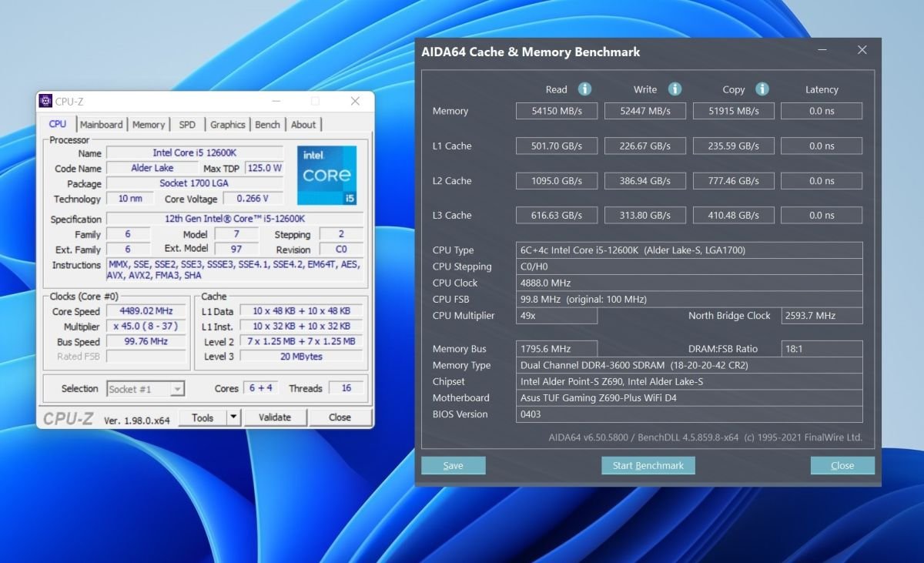This screenshot has height=563, width=924.
Task: Click the Specification 12th Gen Intel field
Action: (235, 219)
